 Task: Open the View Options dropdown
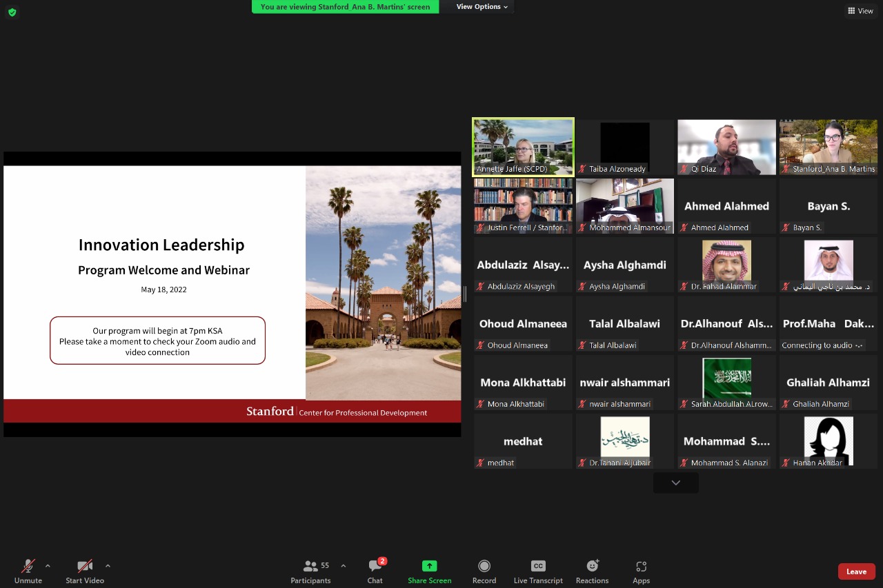click(x=482, y=7)
